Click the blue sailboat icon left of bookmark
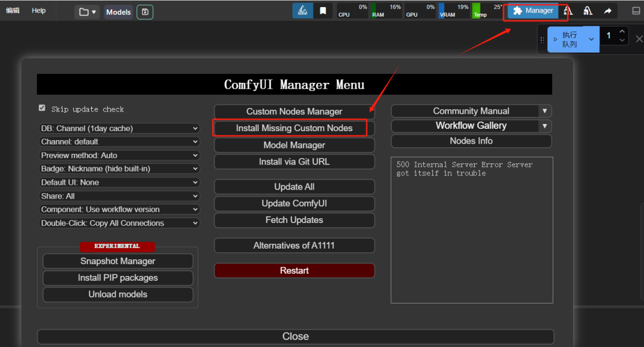The height and width of the screenshot is (347, 644). tap(303, 11)
